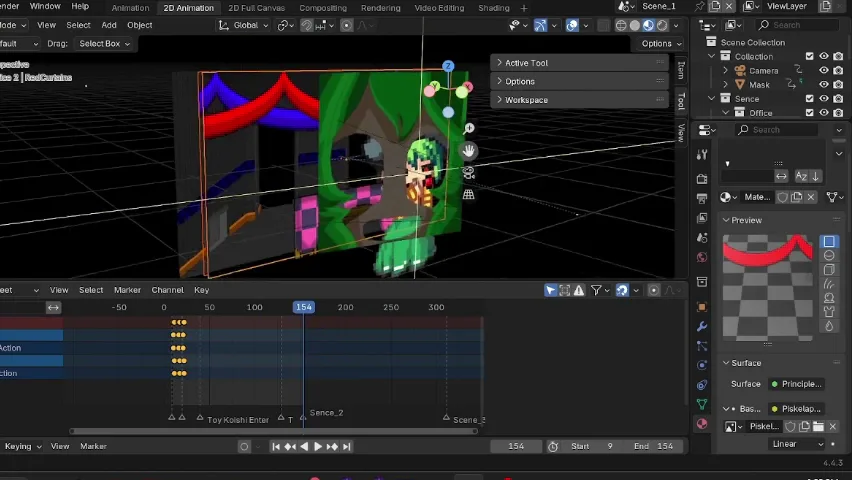Viewport: 852px width, 480px height.
Task: Play the animation forward
Action: [x=318, y=447]
